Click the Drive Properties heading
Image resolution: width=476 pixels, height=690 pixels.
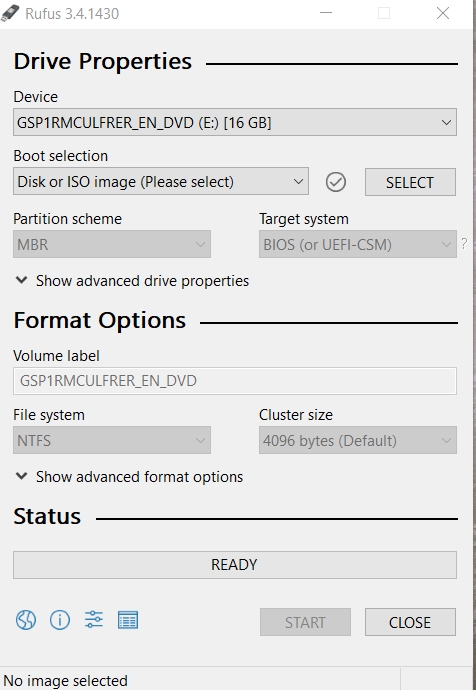(x=103, y=61)
